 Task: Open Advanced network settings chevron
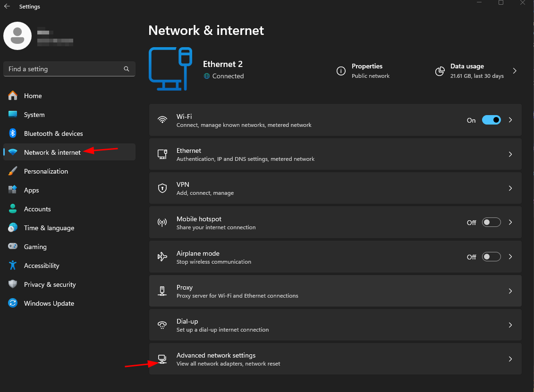pos(510,359)
